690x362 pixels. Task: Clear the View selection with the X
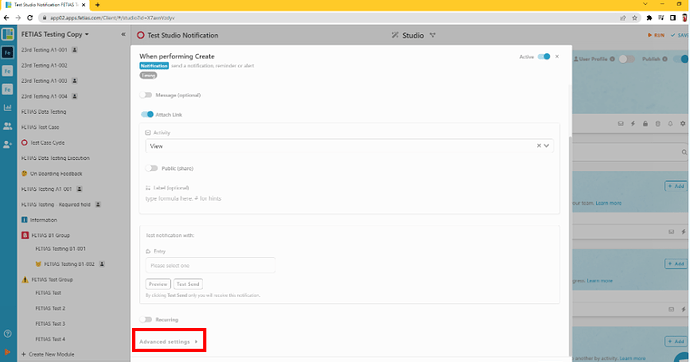(x=539, y=146)
